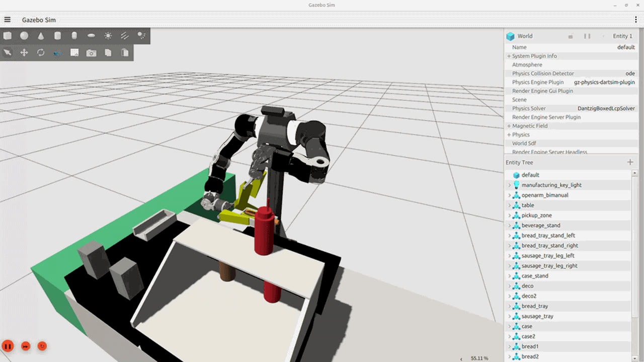Add a point light

click(108, 36)
